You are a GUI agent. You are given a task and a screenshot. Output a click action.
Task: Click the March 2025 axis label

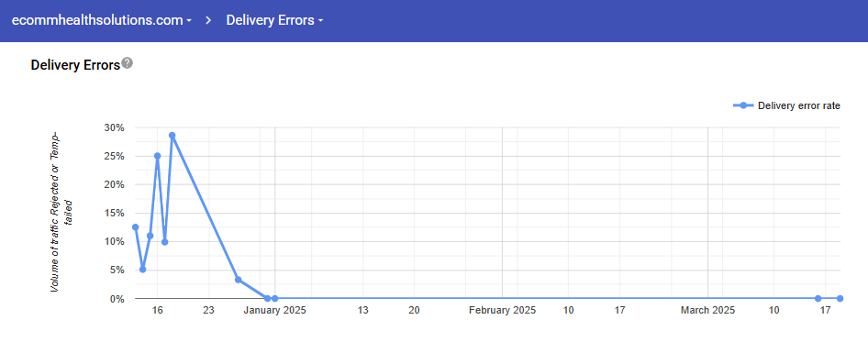[x=708, y=311]
